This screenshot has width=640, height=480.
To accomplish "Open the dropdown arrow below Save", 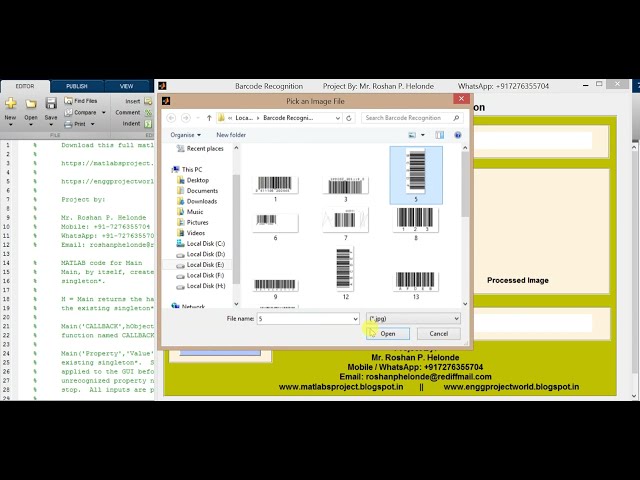I will click(x=51, y=124).
